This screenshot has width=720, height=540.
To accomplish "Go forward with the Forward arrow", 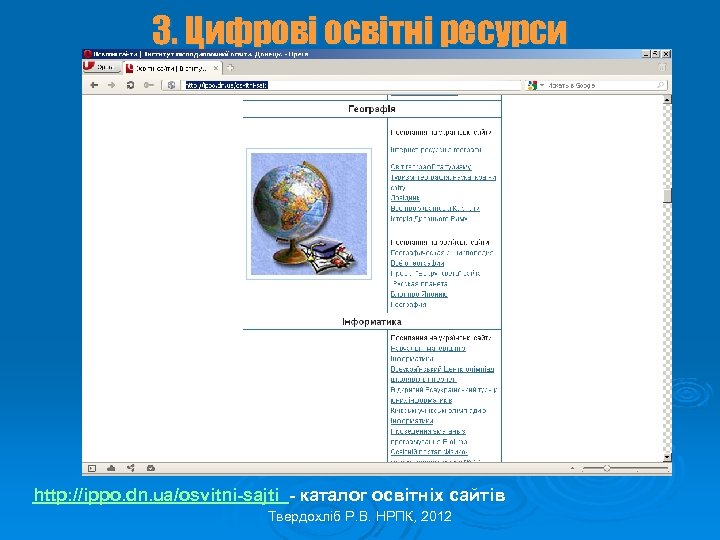I will pos(112,85).
